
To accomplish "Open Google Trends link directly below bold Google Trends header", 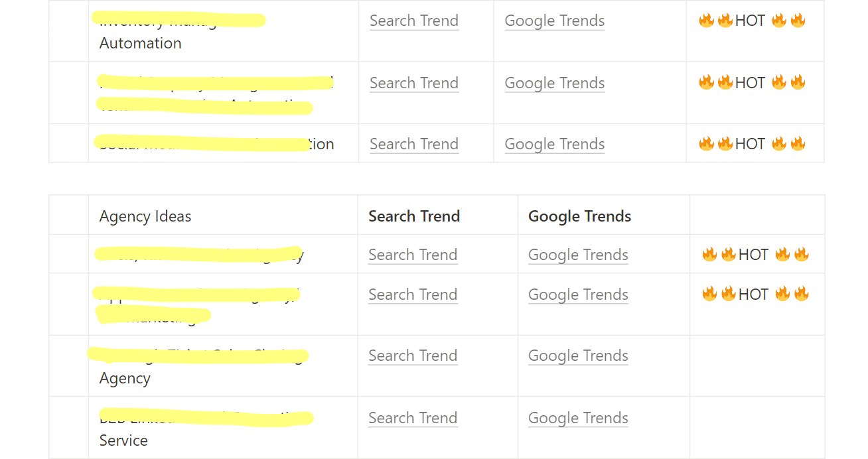I will tap(578, 255).
